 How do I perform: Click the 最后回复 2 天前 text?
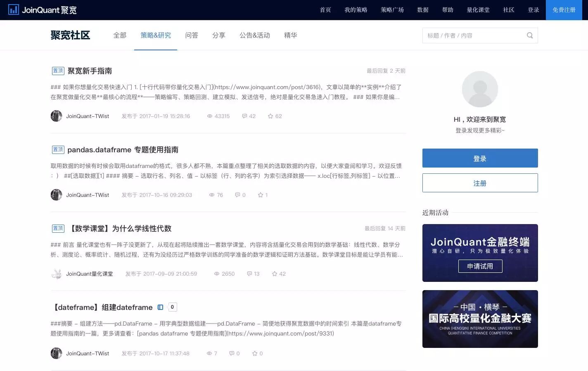386,71
